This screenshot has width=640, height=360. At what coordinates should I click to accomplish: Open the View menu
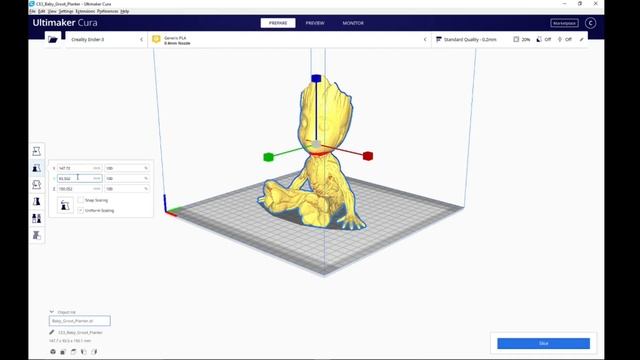52,11
